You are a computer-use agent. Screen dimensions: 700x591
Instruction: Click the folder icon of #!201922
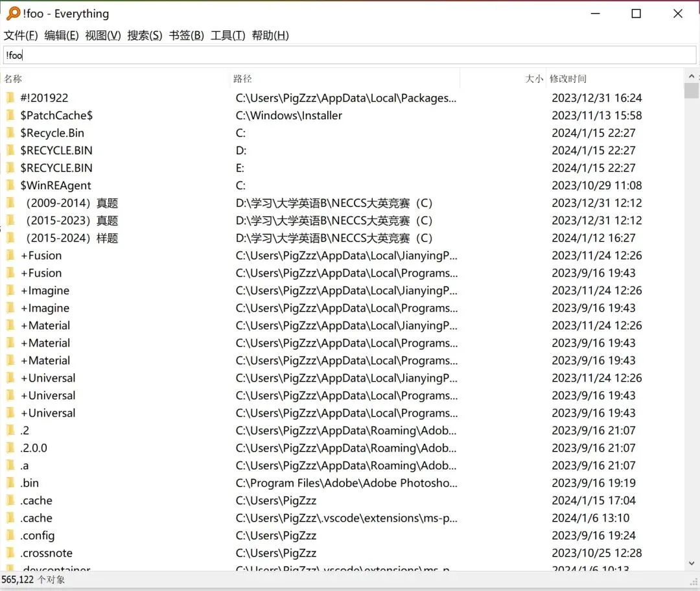click(10, 97)
